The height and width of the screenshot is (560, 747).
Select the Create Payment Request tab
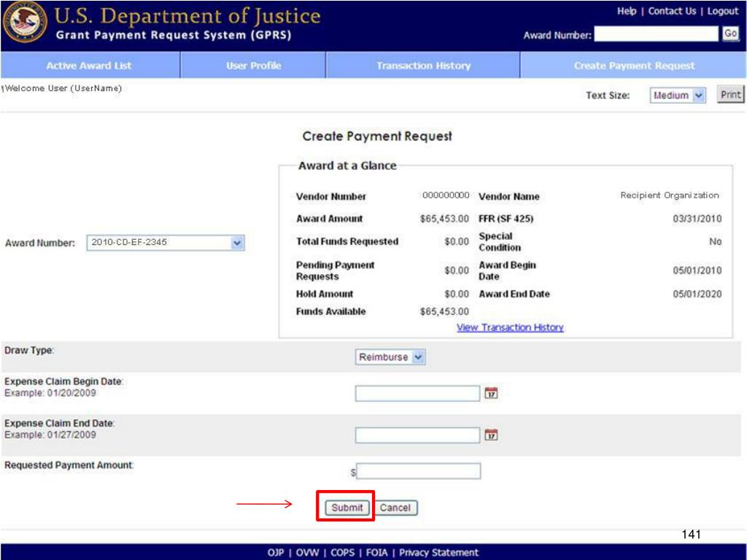point(634,65)
